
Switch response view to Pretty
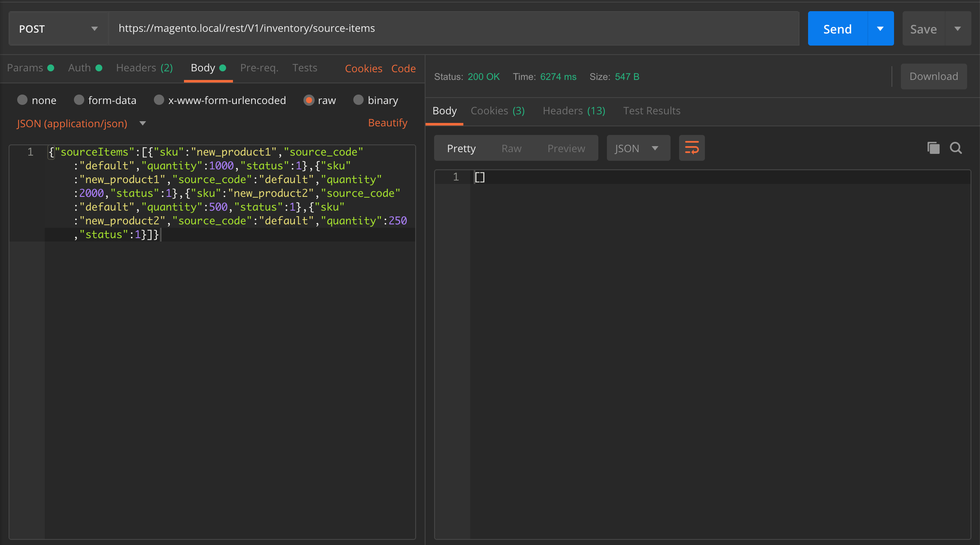tap(461, 148)
